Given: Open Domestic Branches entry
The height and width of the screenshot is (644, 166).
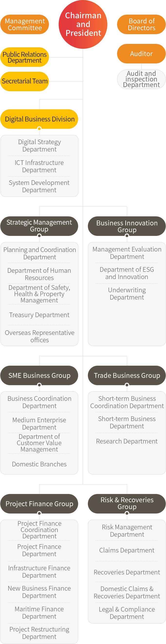Looking at the screenshot, I should (39, 464).
